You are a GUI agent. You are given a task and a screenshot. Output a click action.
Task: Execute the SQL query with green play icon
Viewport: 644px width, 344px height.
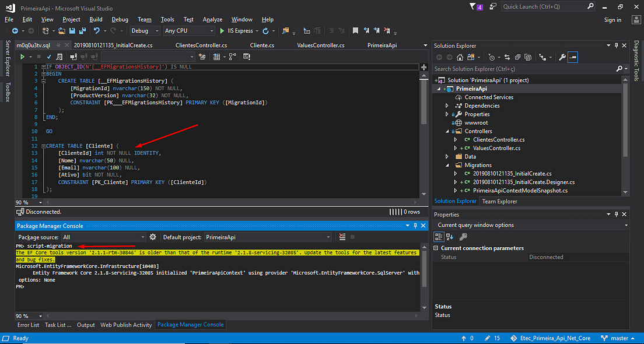coord(22,57)
